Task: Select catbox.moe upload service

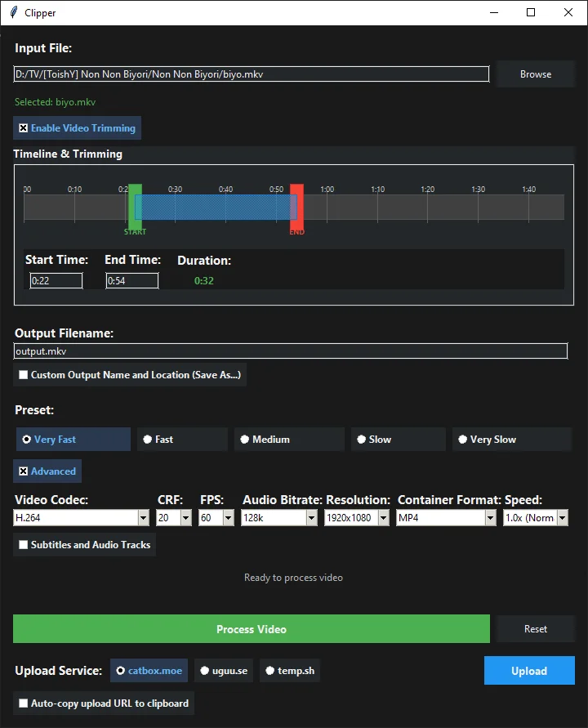Action: [149, 671]
